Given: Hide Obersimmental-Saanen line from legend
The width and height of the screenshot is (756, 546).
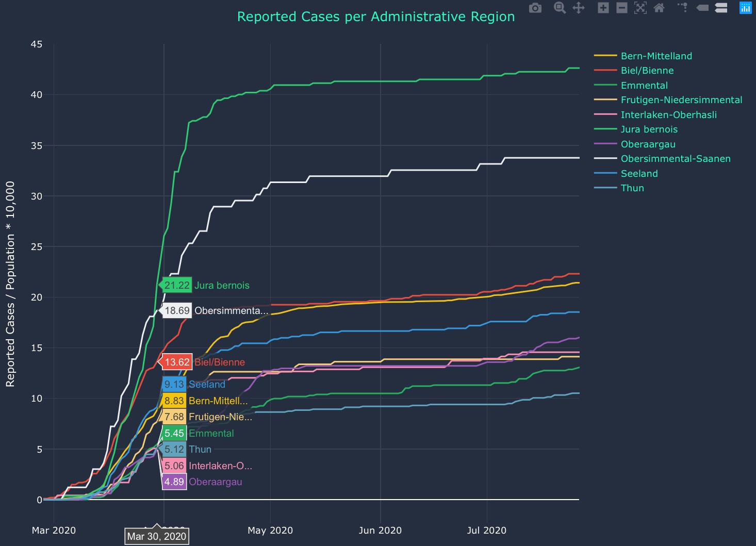Looking at the screenshot, I should click(675, 159).
